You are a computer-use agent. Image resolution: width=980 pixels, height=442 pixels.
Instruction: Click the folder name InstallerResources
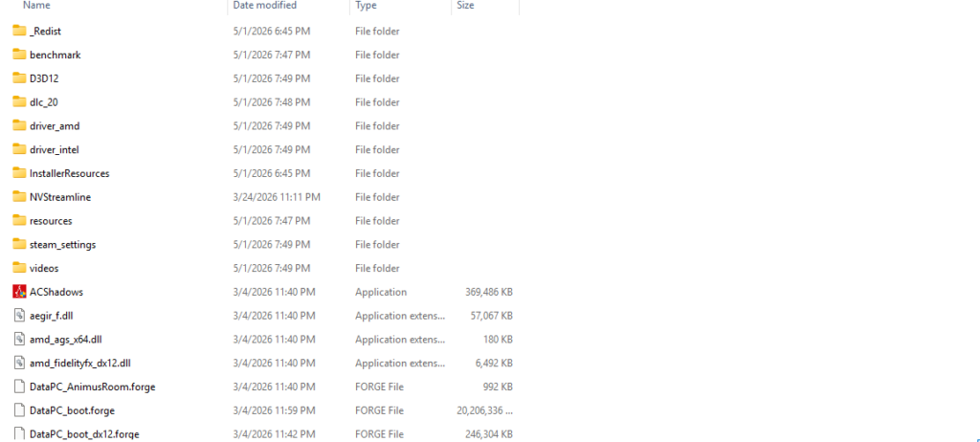(69, 173)
